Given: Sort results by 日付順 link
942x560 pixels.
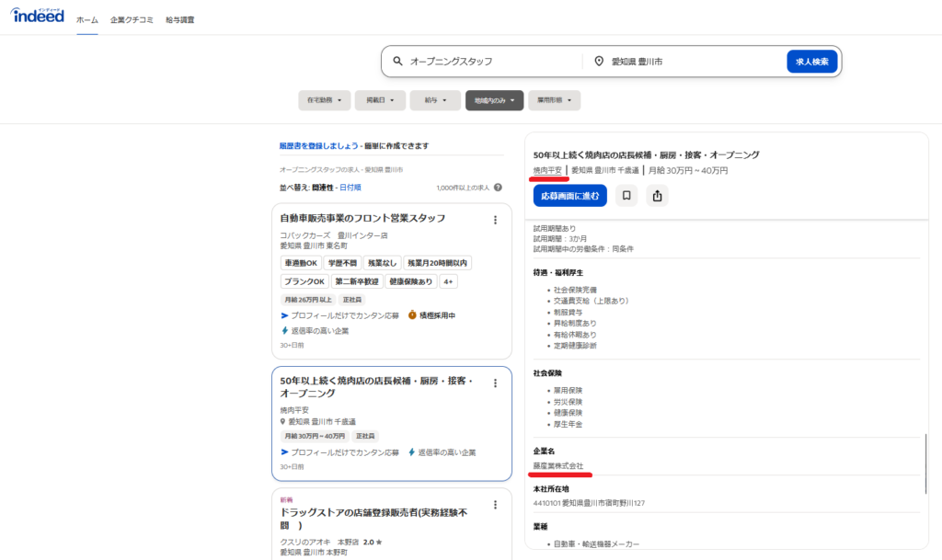Looking at the screenshot, I should click(x=350, y=188).
